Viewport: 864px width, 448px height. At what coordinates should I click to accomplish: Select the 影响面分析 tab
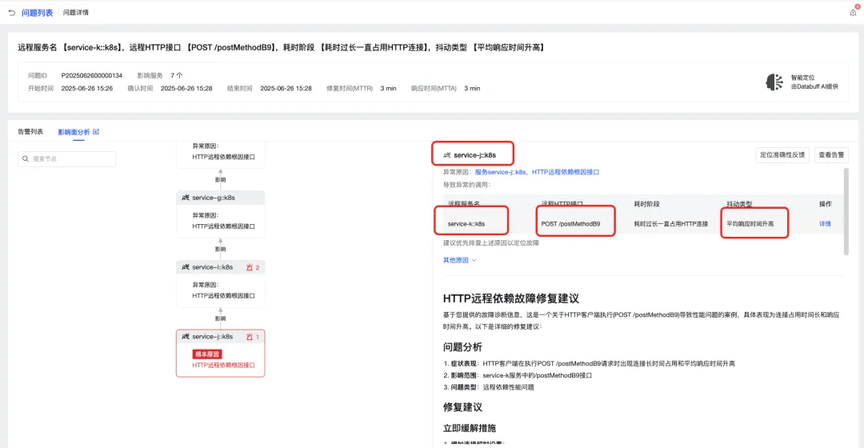pos(74,132)
